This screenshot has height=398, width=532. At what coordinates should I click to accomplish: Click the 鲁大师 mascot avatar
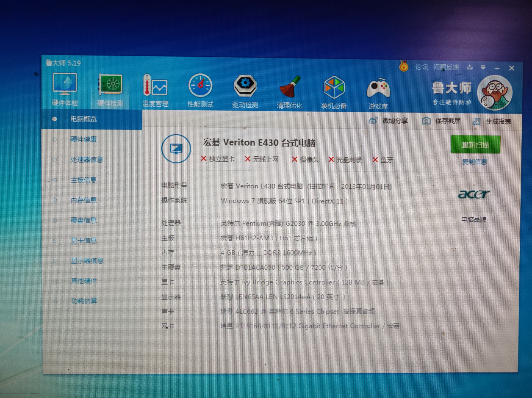pos(494,93)
